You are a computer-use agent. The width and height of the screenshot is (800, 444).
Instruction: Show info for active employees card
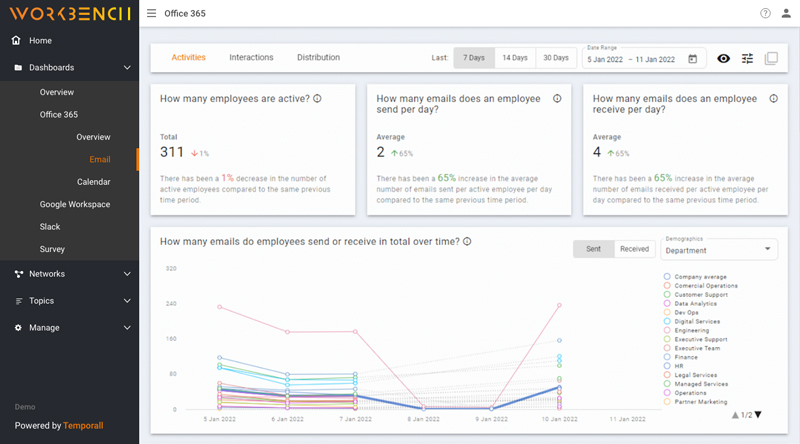(x=317, y=98)
